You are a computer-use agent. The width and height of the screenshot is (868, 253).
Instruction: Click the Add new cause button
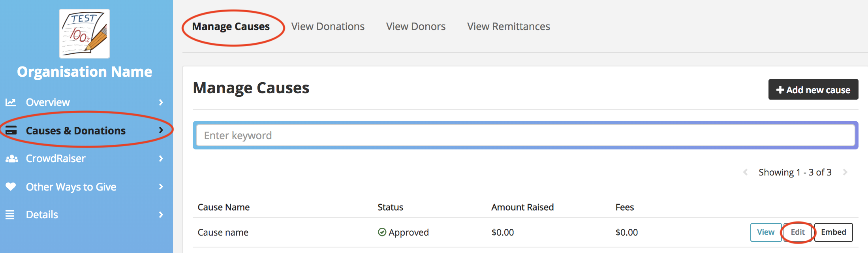coord(813,89)
